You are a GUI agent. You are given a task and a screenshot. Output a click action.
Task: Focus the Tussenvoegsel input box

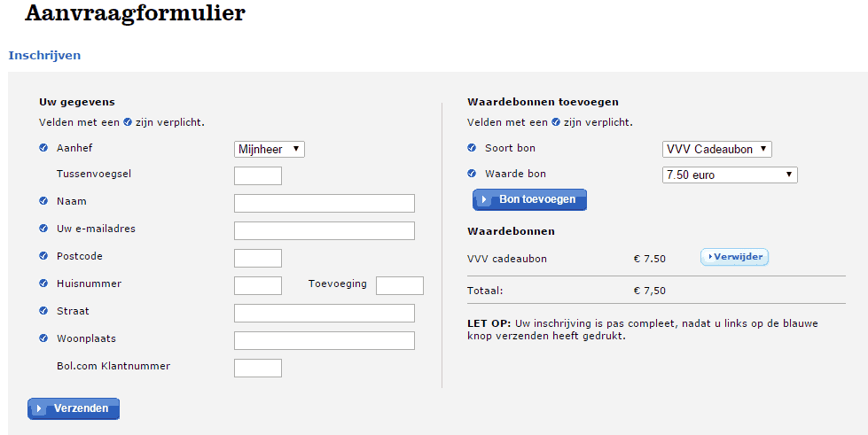pyautogui.click(x=258, y=176)
